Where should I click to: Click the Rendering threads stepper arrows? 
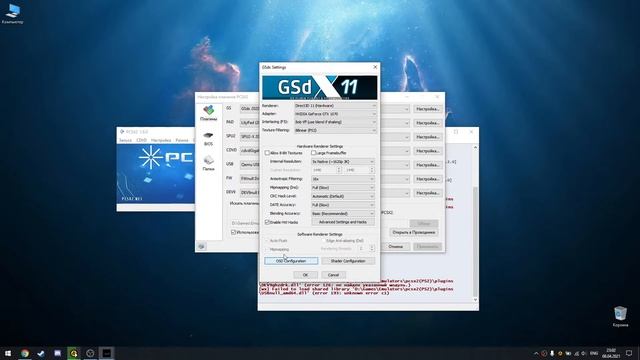pos(371,248)
